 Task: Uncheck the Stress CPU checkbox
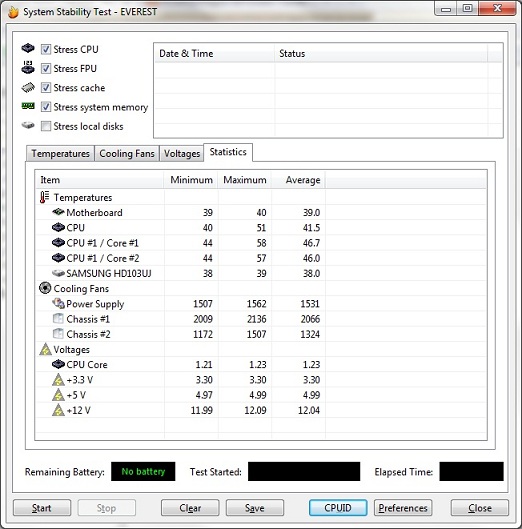pyautogui.click(x=46, y=49)
